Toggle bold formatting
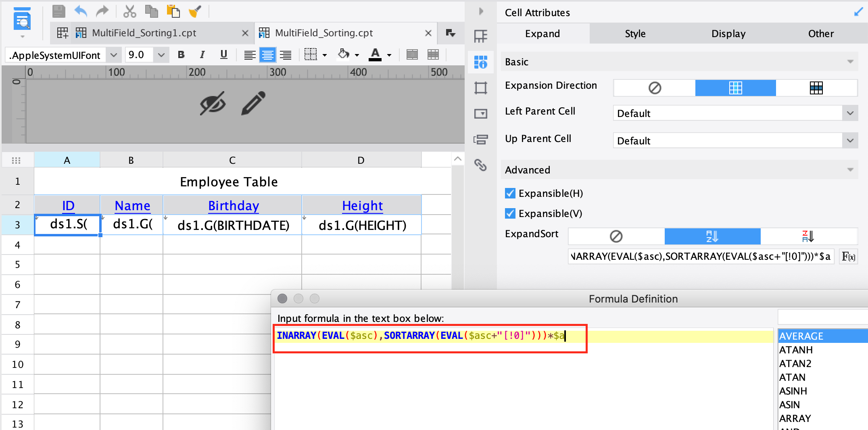Image resolution: width=868 pixels, height=430 pixels. coord(181,55)
